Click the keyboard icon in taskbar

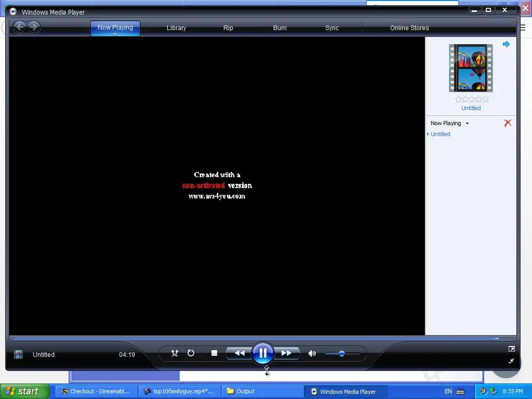[460, 392]
